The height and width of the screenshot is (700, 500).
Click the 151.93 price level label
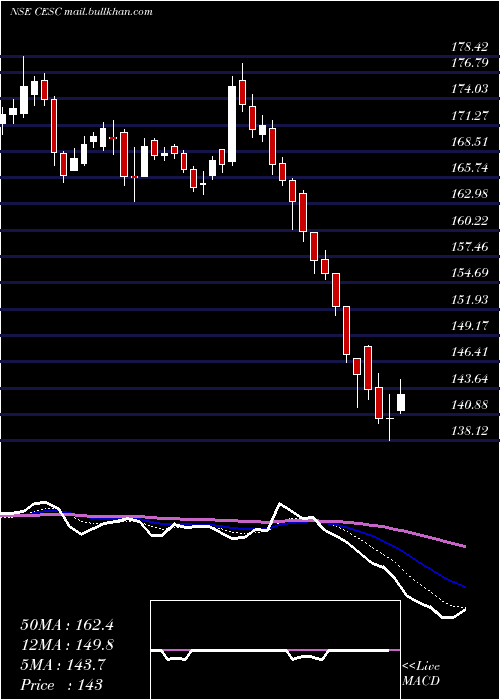(470, 300)
